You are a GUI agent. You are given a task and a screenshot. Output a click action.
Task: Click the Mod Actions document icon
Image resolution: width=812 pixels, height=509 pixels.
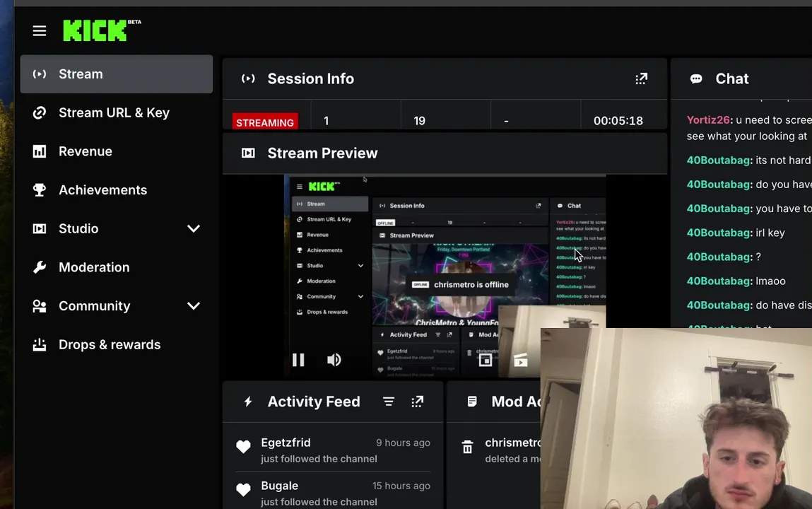pyautogui.click(x=472, y=402)
